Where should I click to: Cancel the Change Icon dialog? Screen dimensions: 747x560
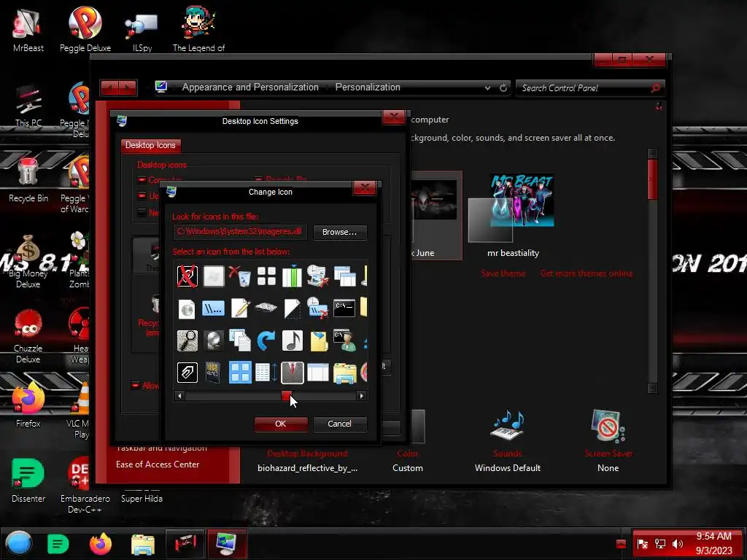click(x=340, y=424)
